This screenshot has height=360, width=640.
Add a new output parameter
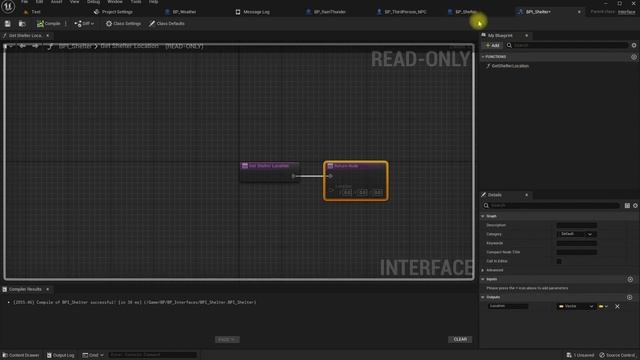[630, 298]
